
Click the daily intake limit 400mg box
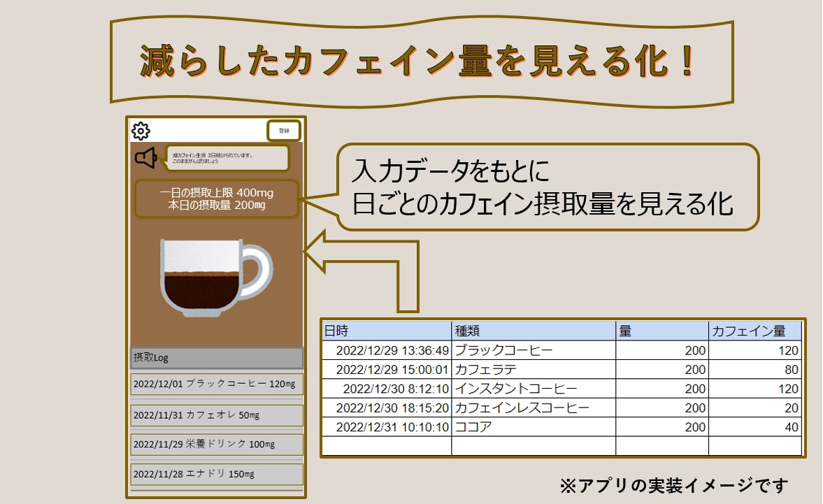pyautogui.click(x=217, y=198)
